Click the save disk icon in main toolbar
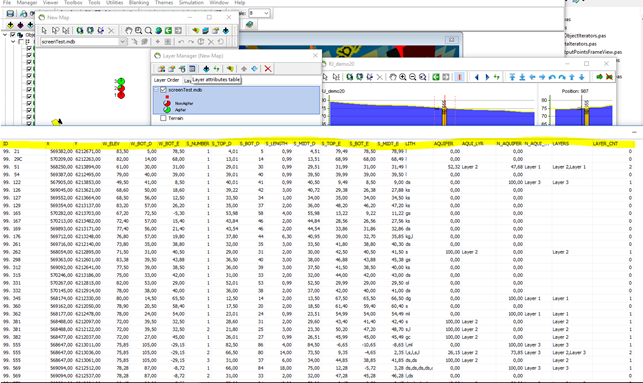Image resolution: width=643 pixels, height=383 pixels. click(x=10, y=14)
